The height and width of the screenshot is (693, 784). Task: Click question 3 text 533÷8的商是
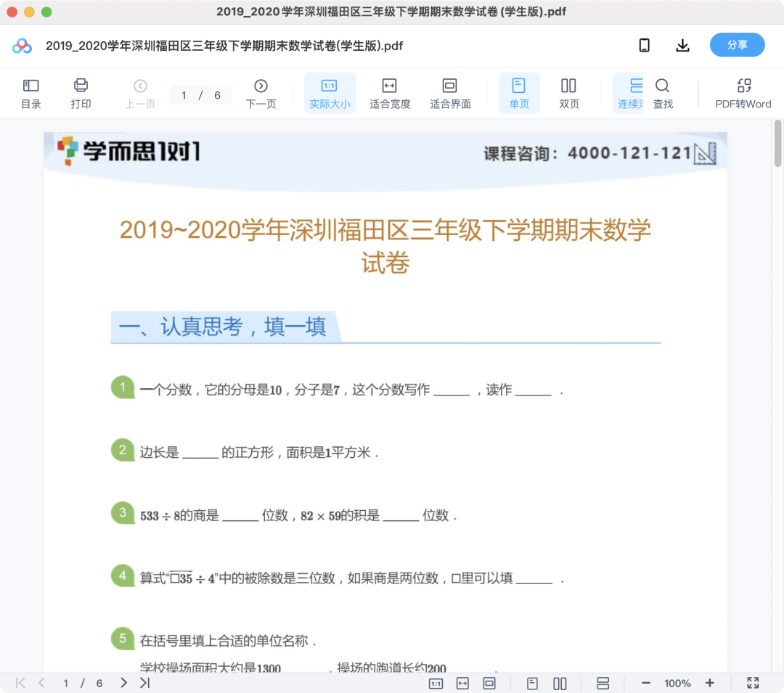pyautogui.click(x=179, y=516)
